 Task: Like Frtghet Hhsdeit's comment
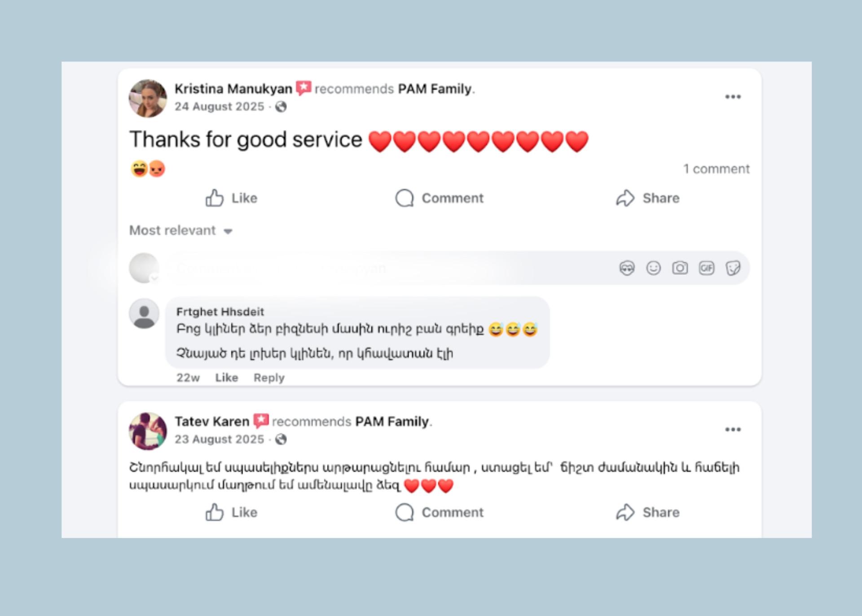pyautogui.click(x=226, y=378)
